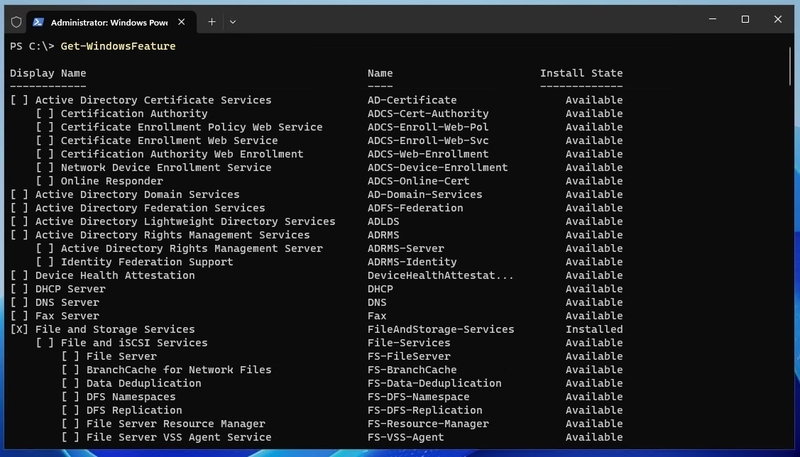Click the DFS Replication text
800x457 pixels.
pos(134,411)
